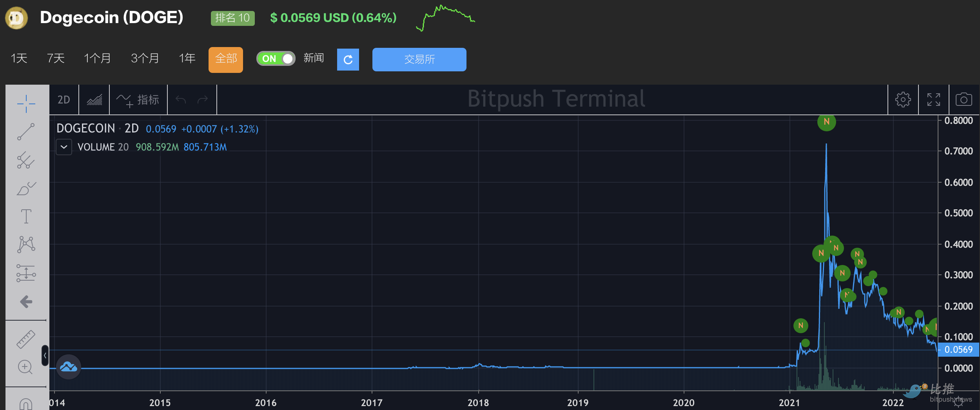This screenshot has height=410, width=980.
Task: Collapse the VOLUME indicator legend
Action: (x=64, y=147)
